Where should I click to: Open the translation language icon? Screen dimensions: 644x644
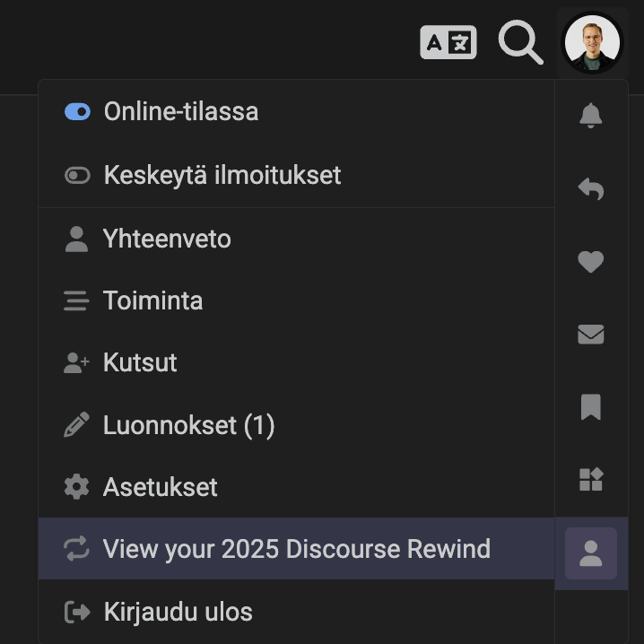click(x=448, y=42)
